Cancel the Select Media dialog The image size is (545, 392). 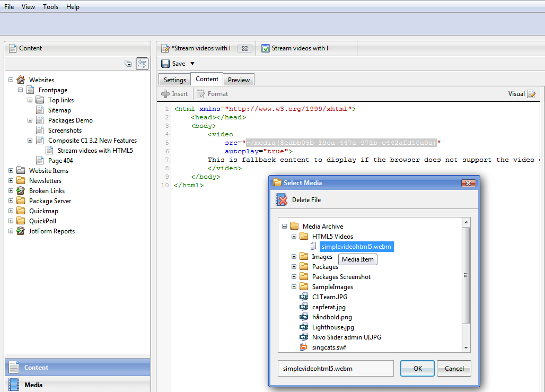[x=454, y=368]
